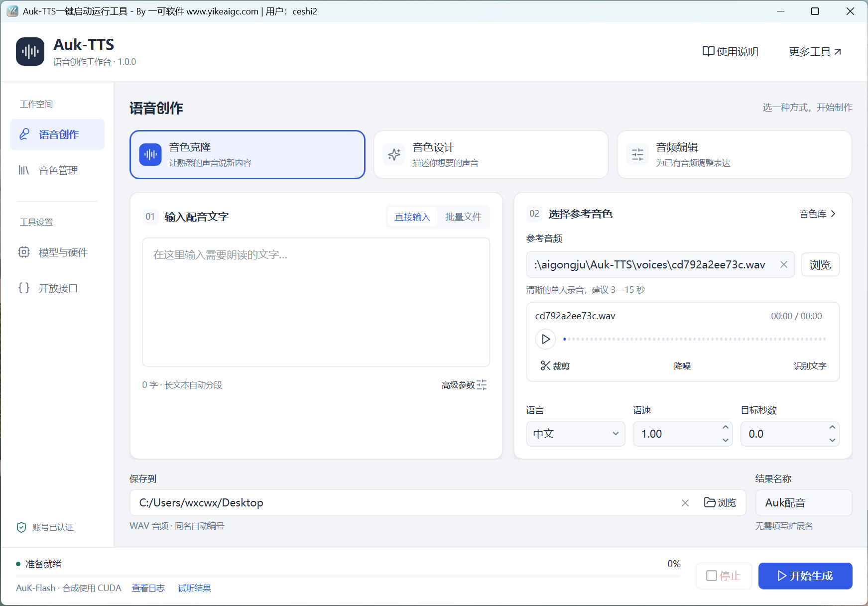
Task: Open 模型与硬件 settings page
Action: click(57, 252)
